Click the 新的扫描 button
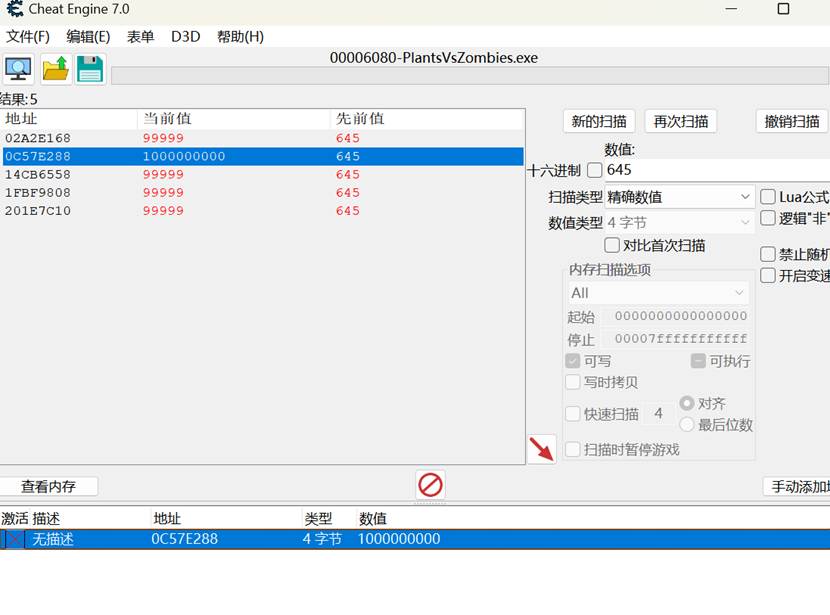This screenshot has height=615, width=830. 599,121
